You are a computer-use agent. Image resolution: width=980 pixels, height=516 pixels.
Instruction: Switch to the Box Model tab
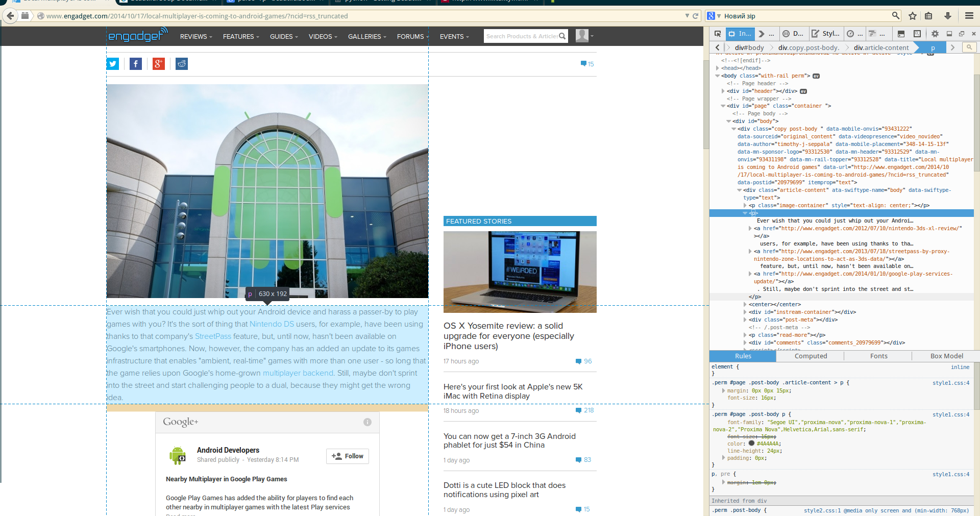click(946, 356)
